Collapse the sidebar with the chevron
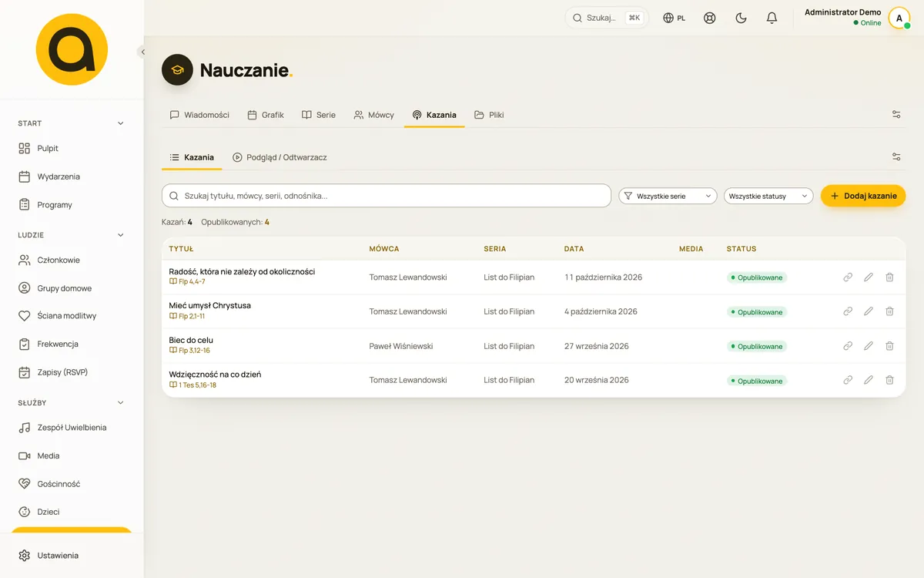This screenshot has height=578, width=924. pos(142,52)
